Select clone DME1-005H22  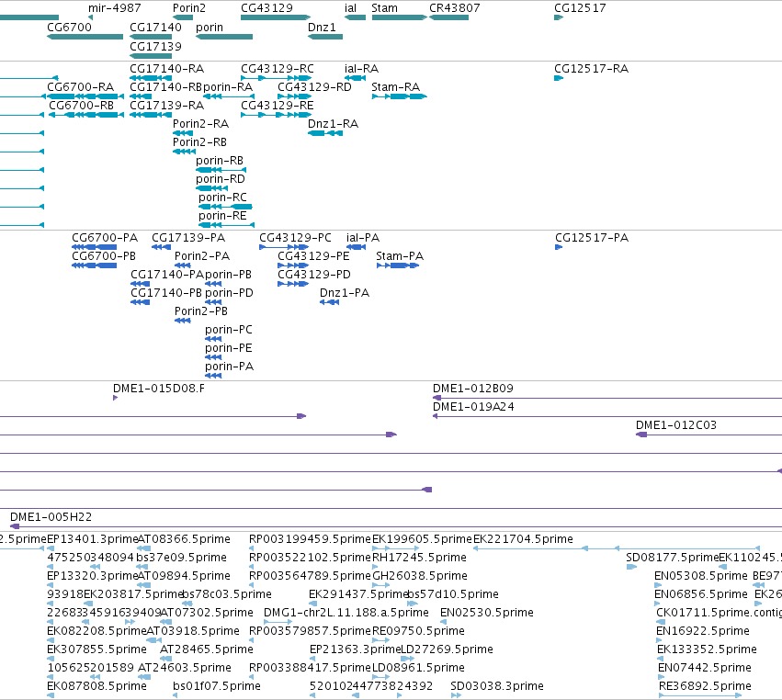tap(396, 526)
